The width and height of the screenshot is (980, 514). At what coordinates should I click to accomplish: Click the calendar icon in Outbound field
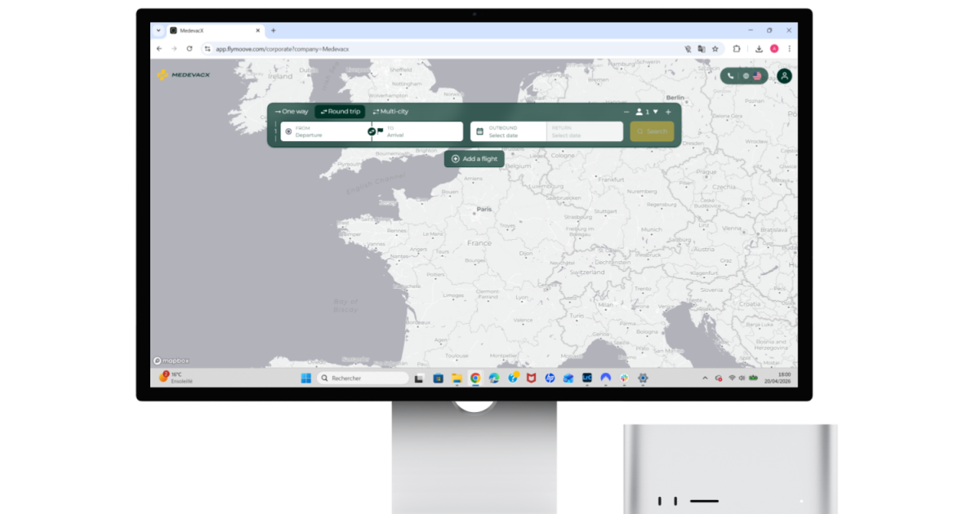tap(479, 131)
